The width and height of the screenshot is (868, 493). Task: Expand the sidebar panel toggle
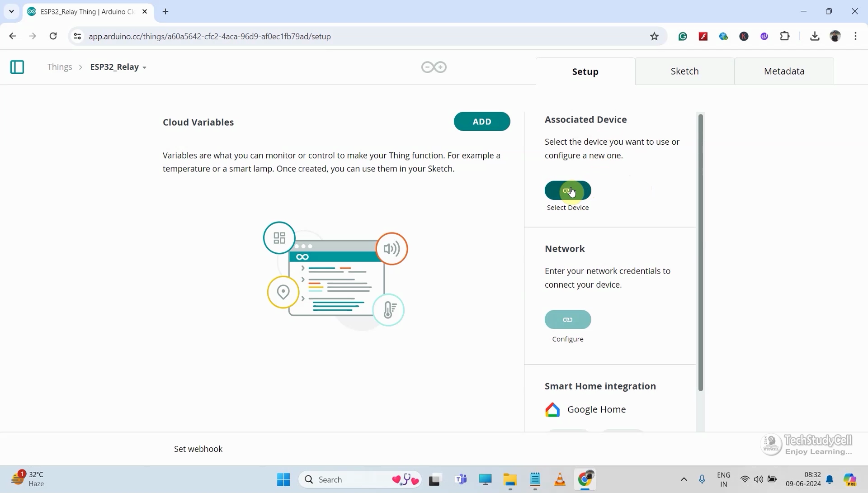[x=17, y=67]
